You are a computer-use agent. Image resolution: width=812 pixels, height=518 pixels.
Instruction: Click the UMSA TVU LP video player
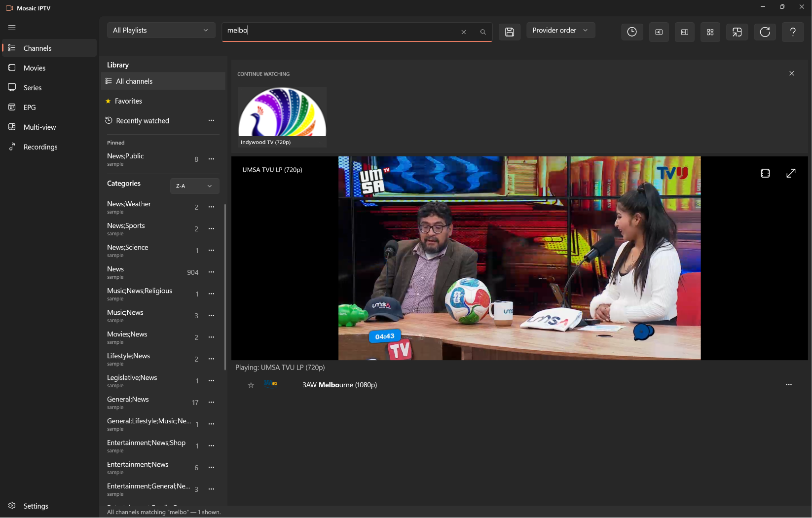(519, 258)
